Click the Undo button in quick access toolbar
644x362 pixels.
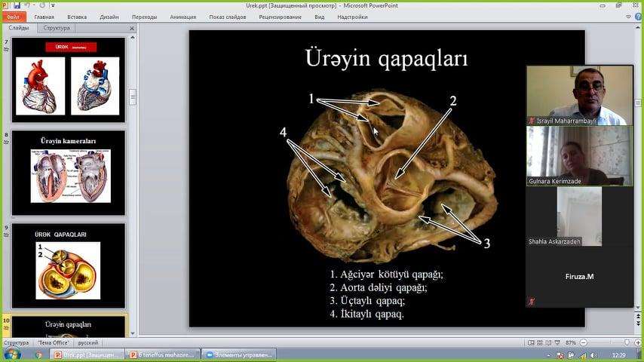point(27,5)
